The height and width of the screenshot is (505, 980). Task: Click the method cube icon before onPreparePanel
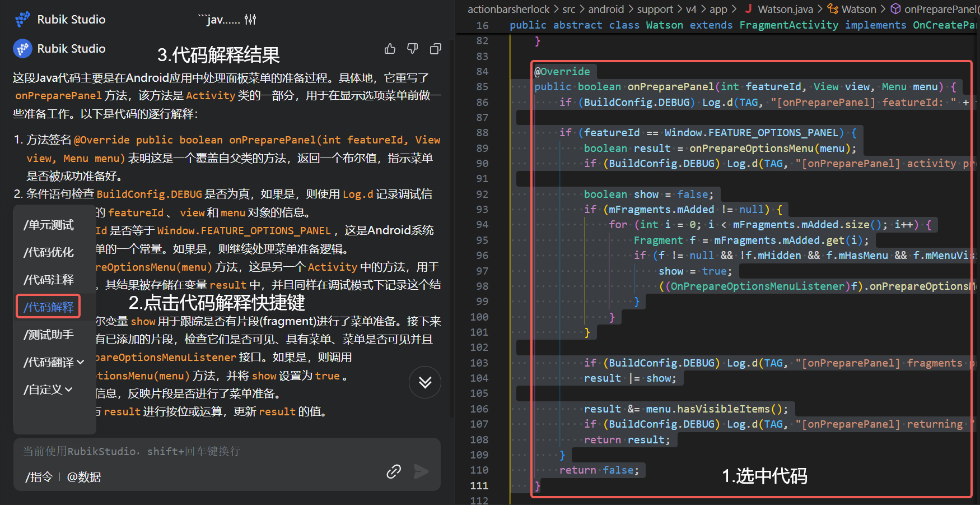click(x=895, y=8)
